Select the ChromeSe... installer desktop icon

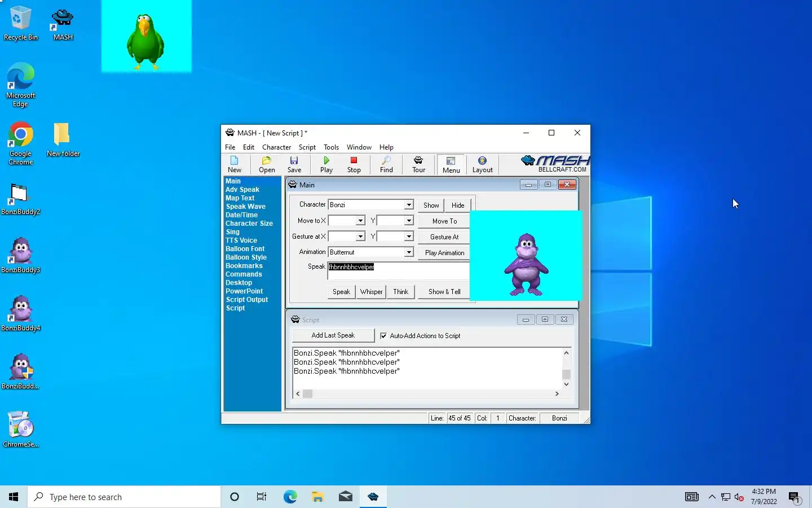tap(21, 430)
